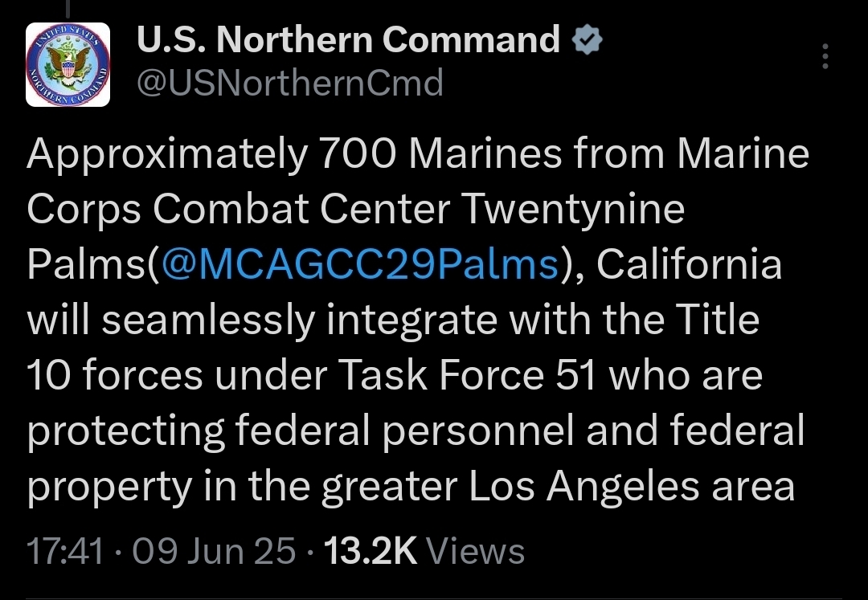Open the @MCAGCC29Palms mention link

coord(360,264)
